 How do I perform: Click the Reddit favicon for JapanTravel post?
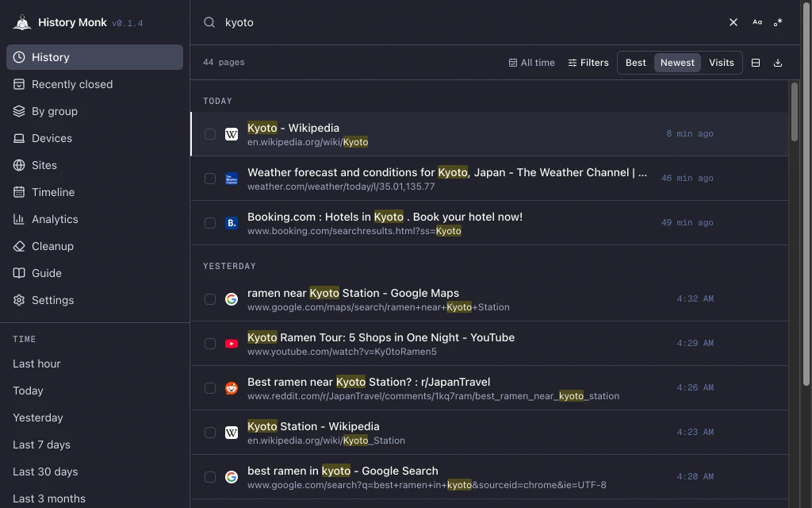(x=232, y=388)
